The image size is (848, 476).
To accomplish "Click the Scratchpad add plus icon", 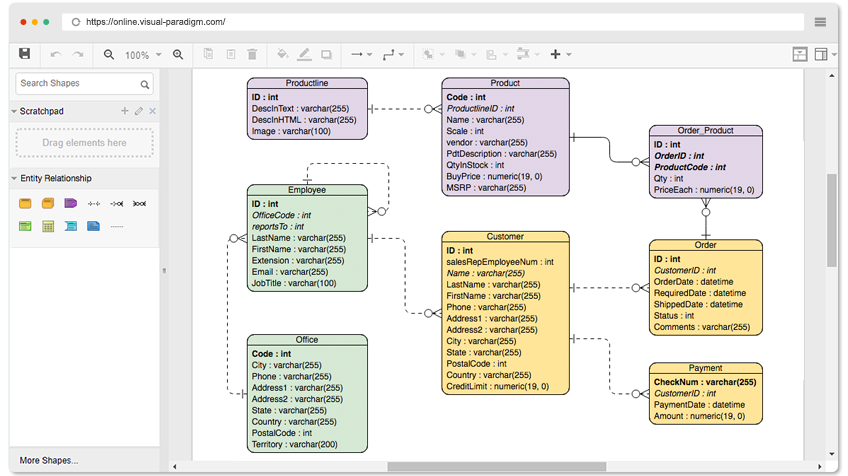I will tap(124, 110).
